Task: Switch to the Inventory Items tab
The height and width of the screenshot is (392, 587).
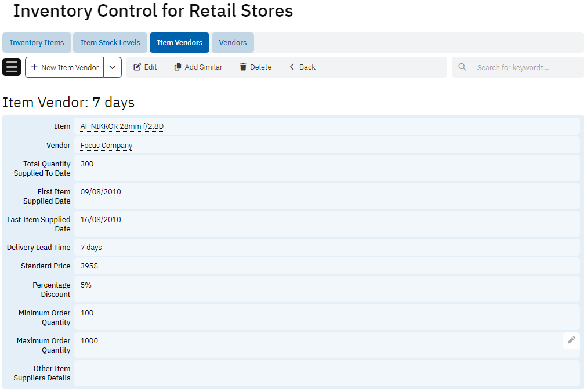Action: 37,43
